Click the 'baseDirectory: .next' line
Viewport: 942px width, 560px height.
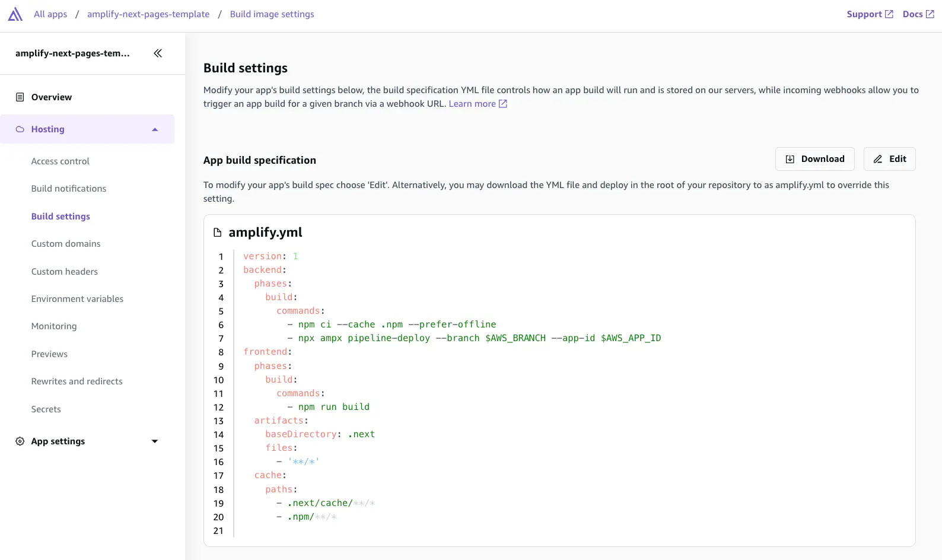(x=320, y=434)
